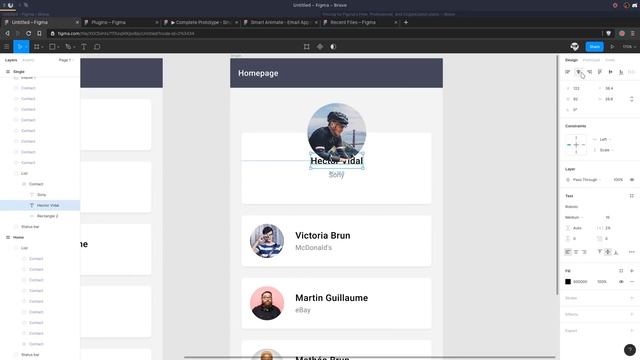The width and height of the screenshot is (640, 360).
Task: Add a stroke in Stroke section
Action: (632, 298)
